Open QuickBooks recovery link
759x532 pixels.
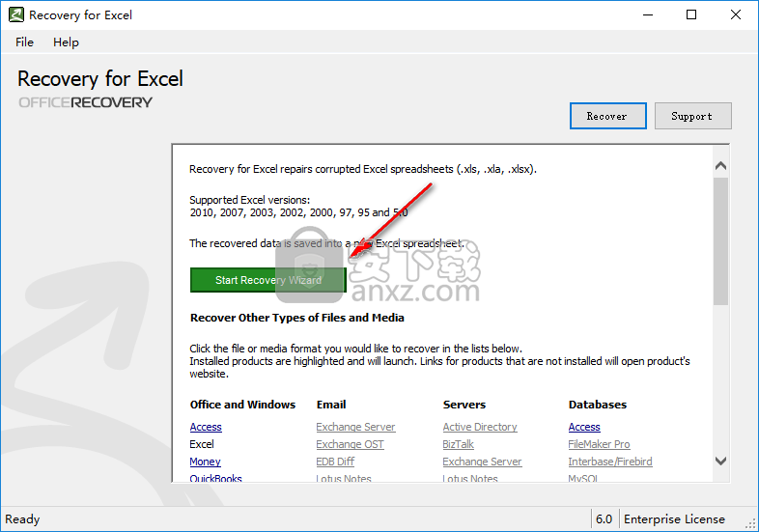(216, 478)
